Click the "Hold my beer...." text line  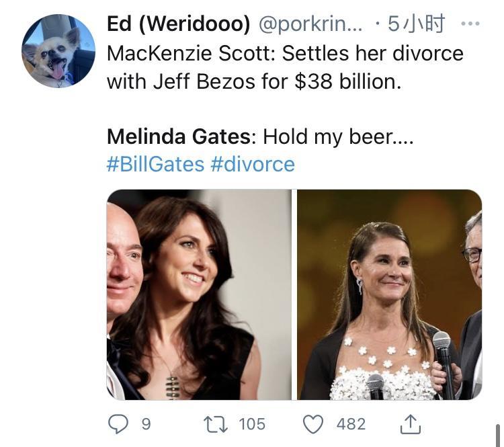click(337, 136)
